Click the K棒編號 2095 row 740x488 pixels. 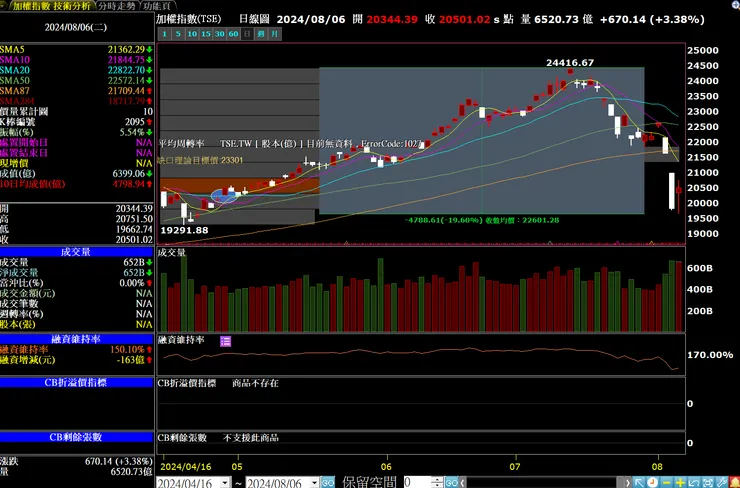[x=76, y=122]
